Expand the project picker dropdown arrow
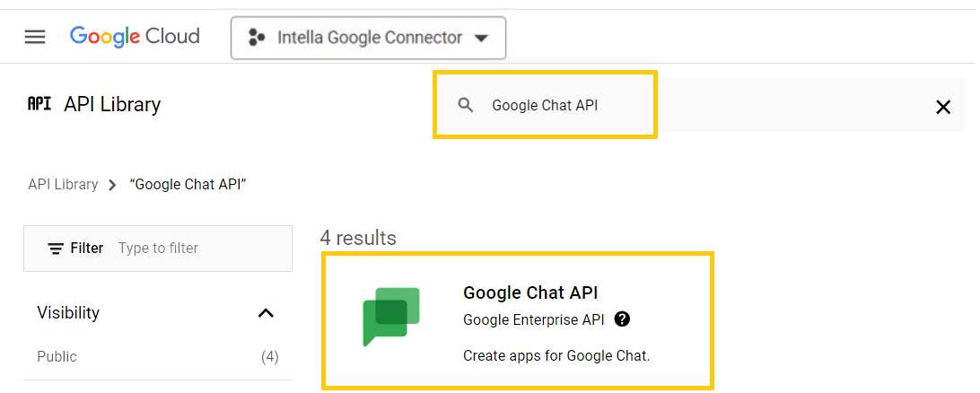 pyautogui.click(x=481, y=38)
